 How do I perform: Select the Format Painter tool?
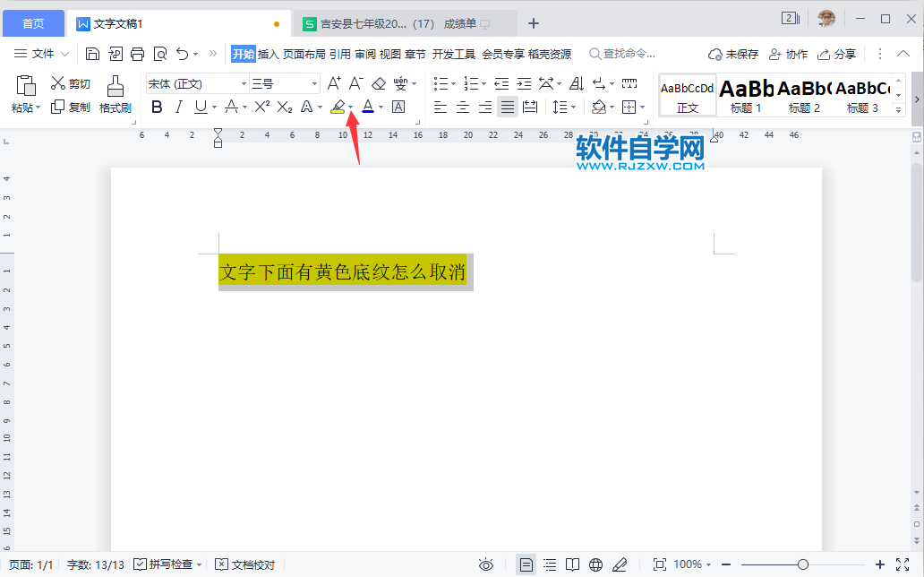115,94
